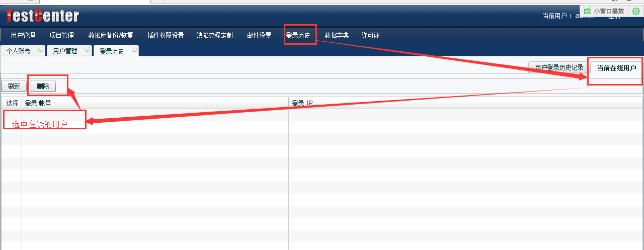Viewport: 644px width, 250px height.
Task: Click the small-window play TV icon
Action: [588, 11]
